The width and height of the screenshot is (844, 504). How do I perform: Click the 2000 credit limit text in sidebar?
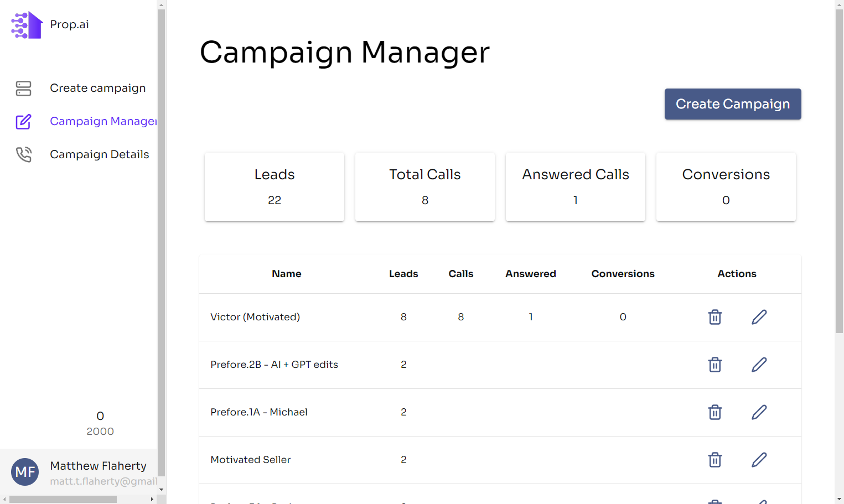point(100,432)
